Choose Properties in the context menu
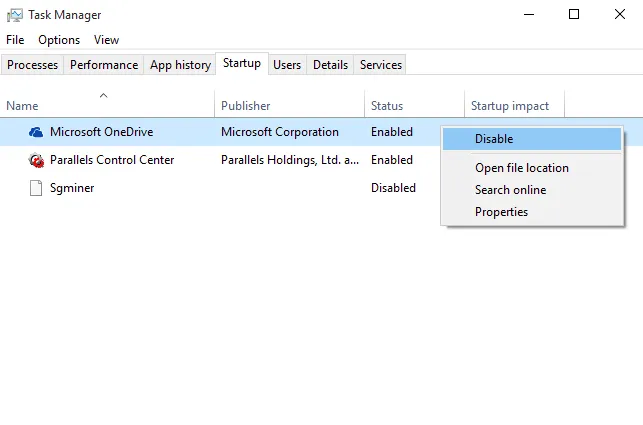The height and width of the screenshot is (425, 643). 532,212
